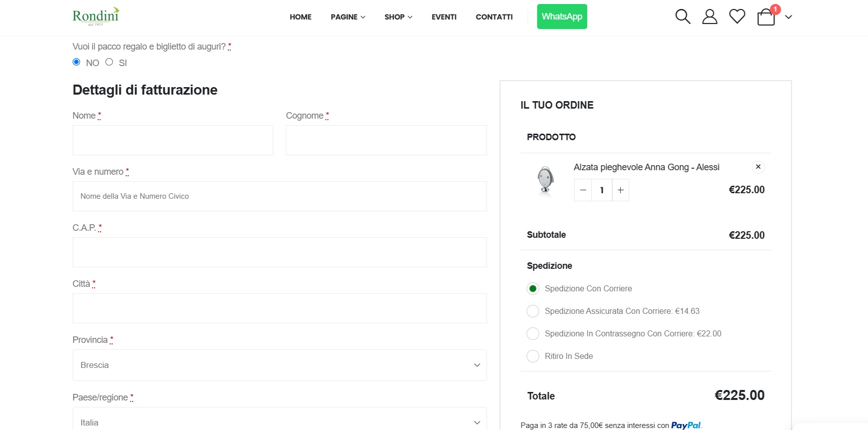Choose Ritiro In Sede shipping

(533, 356)
